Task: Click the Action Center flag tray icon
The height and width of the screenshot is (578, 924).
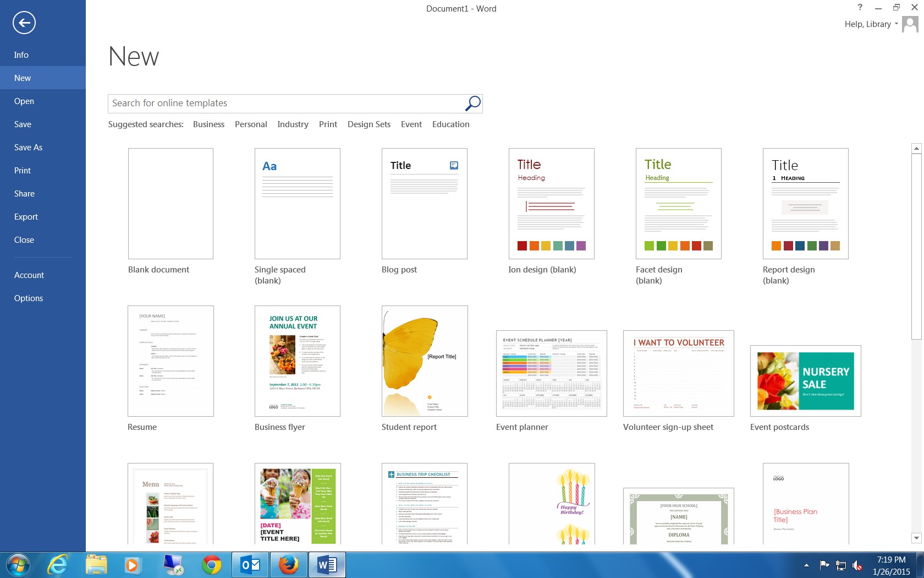Action: click(824, 565)
